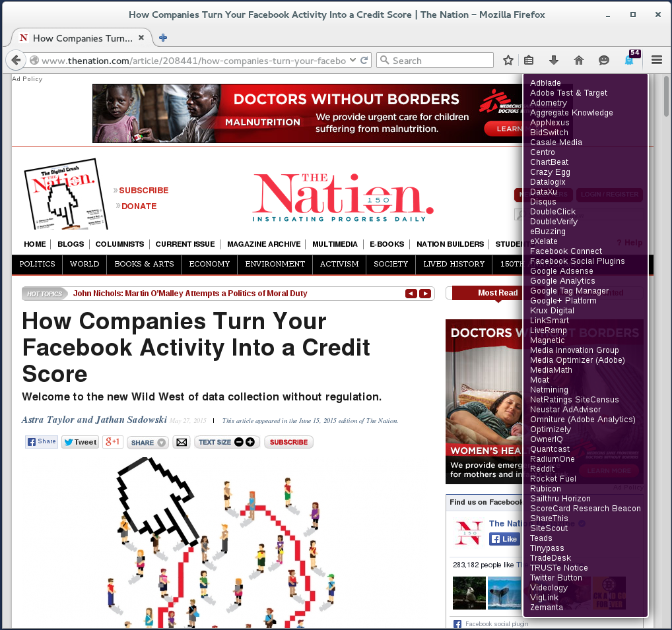This screenshot has height=630, width=672.
Task: Select ChartBeat in the tracker list
Action: pyautogui.click(x=549, y=162)
